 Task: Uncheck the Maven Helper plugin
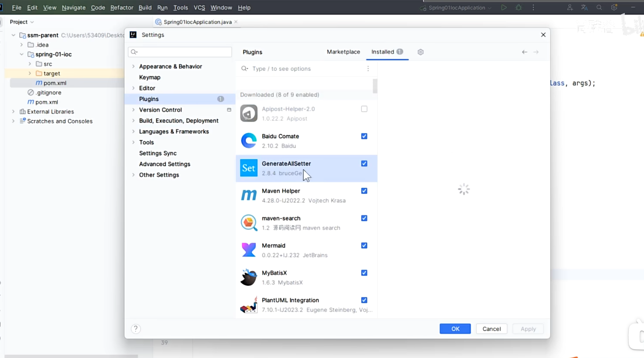(364, 191)
